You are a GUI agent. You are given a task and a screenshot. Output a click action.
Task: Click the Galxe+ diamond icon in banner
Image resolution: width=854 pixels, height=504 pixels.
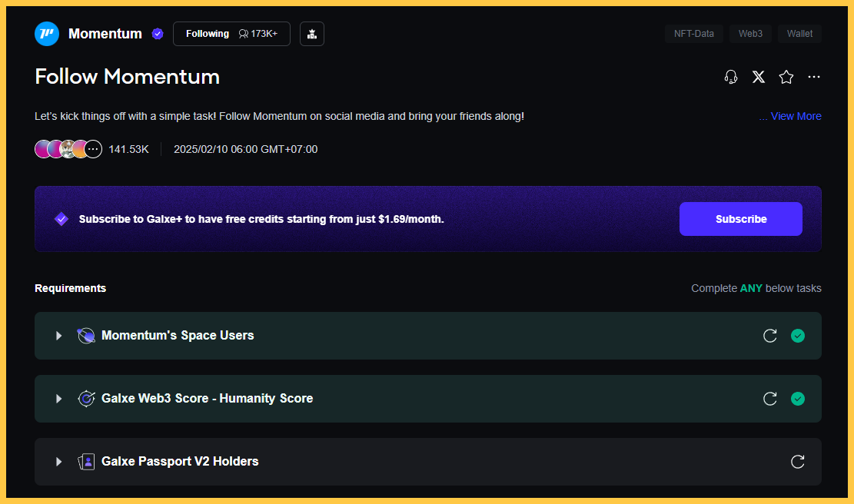[x=61, y=219]
